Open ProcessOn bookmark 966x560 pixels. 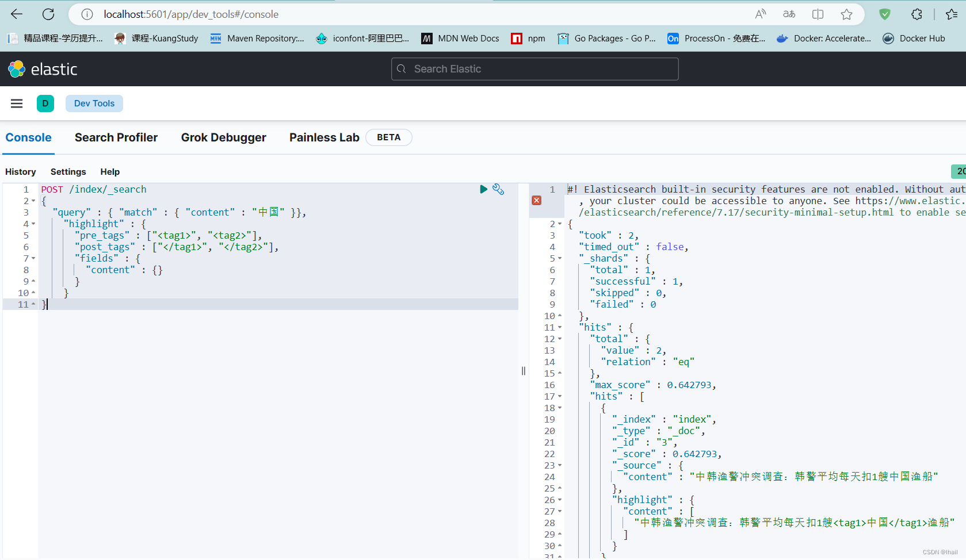tap(716, 39)
